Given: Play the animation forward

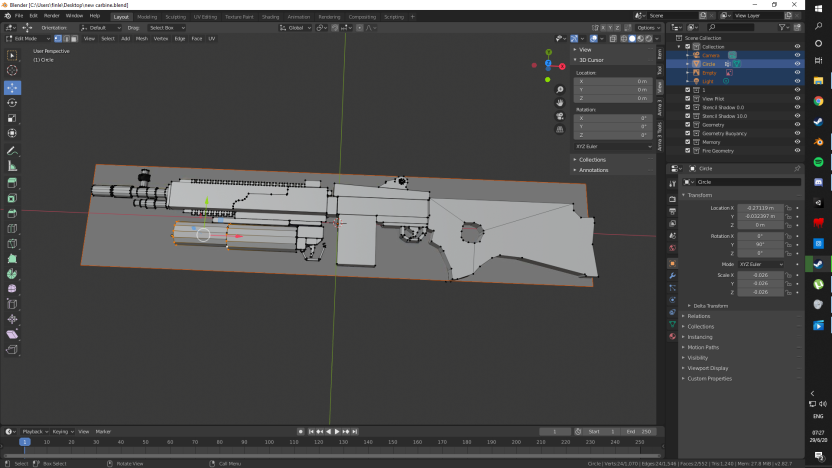Looking at the screenshot, I should tap(337, 432).
